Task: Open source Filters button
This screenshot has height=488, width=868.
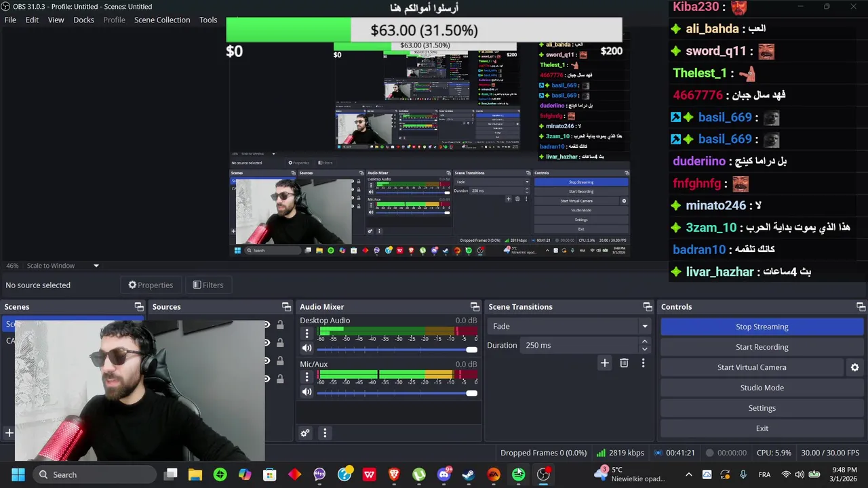Action: click(208, 285)
